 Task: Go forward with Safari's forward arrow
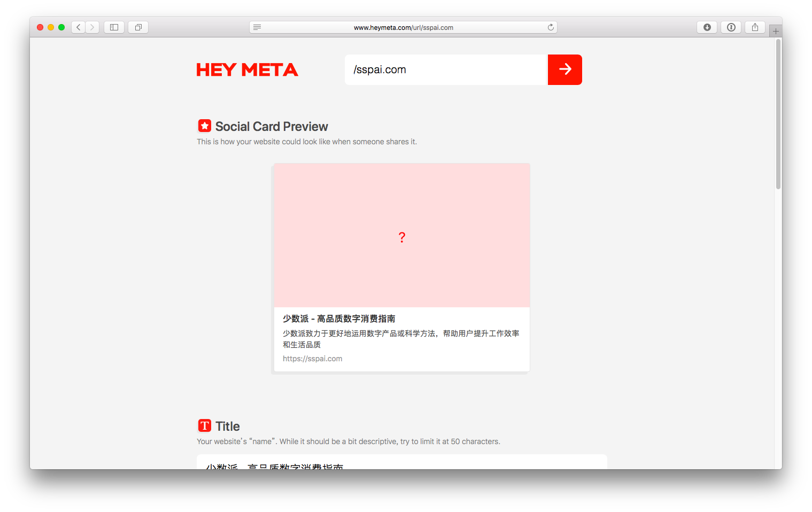[x=92, y=27]
